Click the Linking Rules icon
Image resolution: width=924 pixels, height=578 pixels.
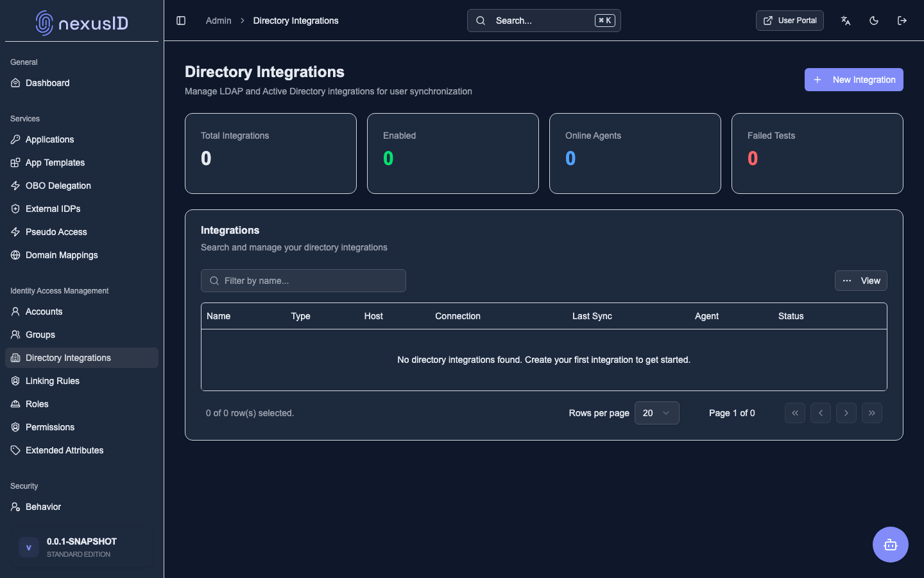click(15, 381)
